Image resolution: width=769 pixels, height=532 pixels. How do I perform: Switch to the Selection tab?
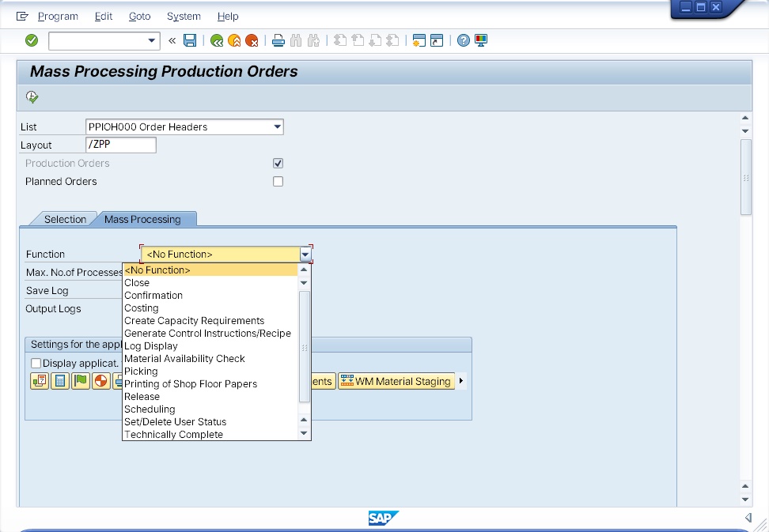click(65, 220)
